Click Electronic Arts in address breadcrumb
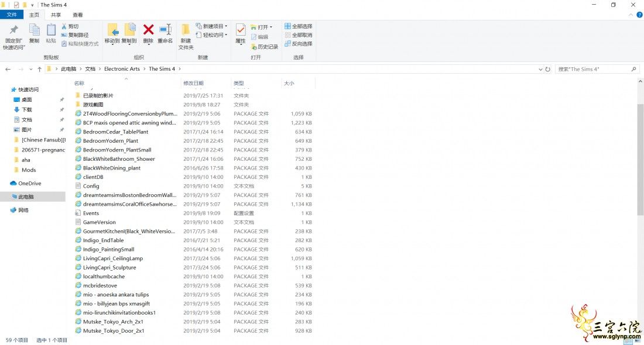Image resolution: width=644 pixels, height=345 pixels. click(122, 69)
